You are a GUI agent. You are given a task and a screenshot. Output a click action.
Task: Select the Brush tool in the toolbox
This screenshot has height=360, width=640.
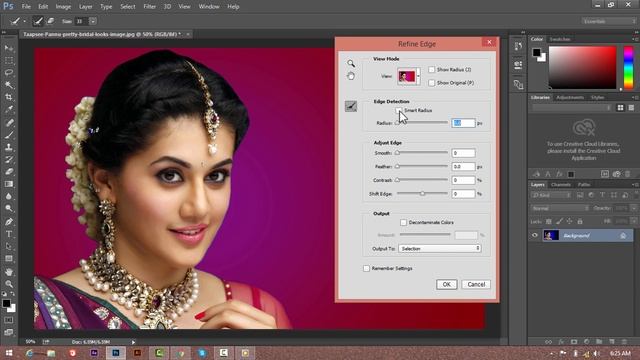tap(9, 135)
